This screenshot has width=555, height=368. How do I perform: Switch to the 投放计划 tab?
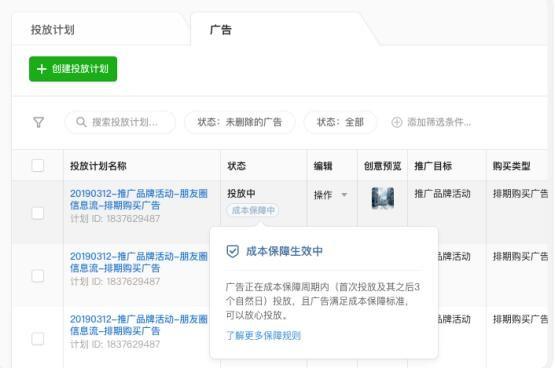coord(52,30)
